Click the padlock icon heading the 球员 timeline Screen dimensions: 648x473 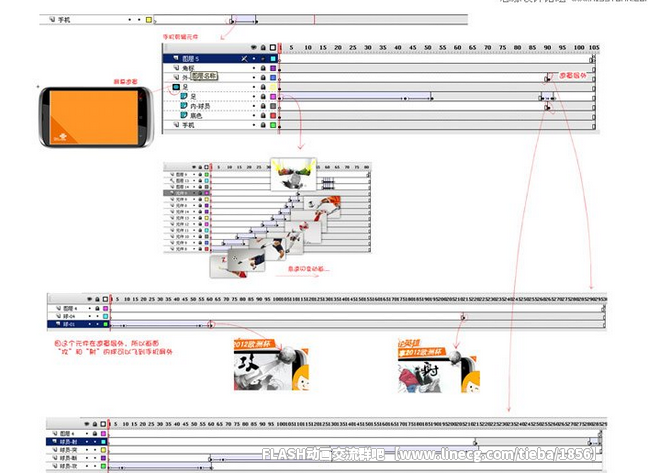point(95,424)
